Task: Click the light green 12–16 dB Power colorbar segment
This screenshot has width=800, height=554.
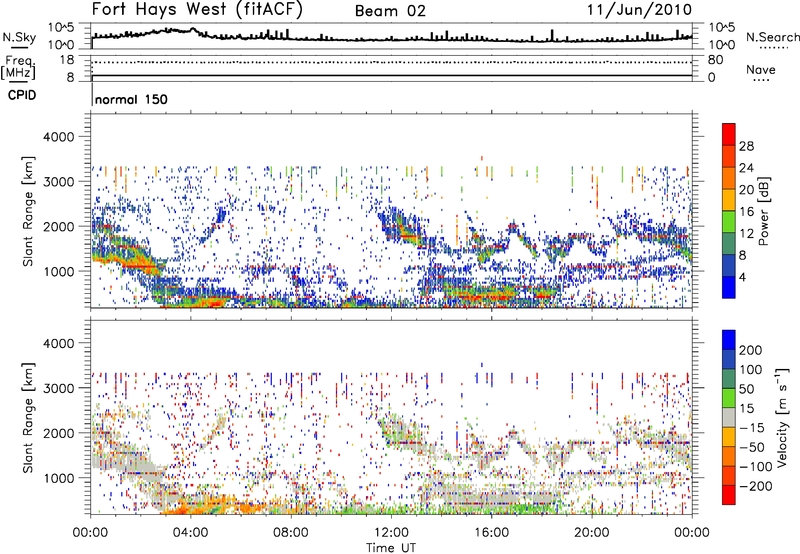Action: 729,222
